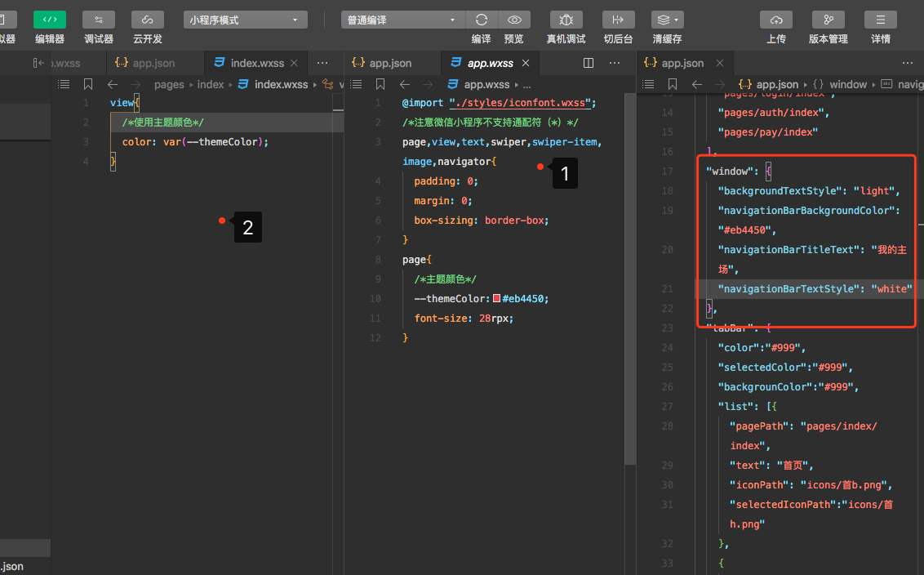Click outline list icon in index.wxss editor
The height and width of the screenshot is (575, 924).
pos(64,84)
